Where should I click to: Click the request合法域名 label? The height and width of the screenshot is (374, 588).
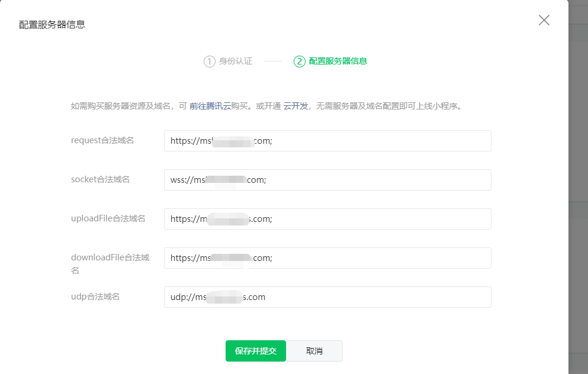coord(102,140)
